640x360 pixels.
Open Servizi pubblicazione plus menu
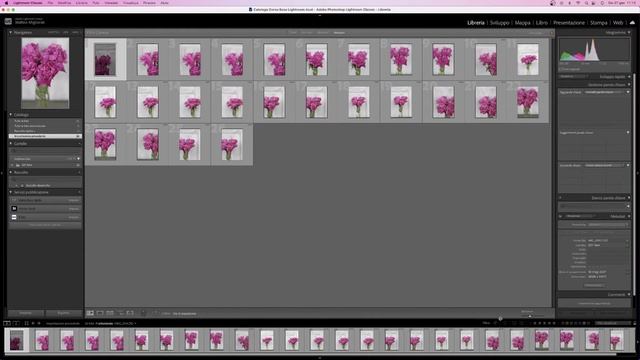tap(79, 192)
